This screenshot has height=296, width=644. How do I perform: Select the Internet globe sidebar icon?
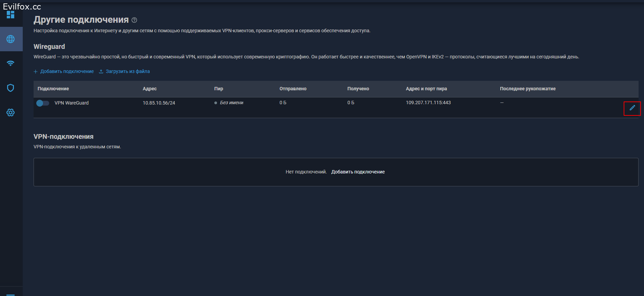(x=11, y=39)
